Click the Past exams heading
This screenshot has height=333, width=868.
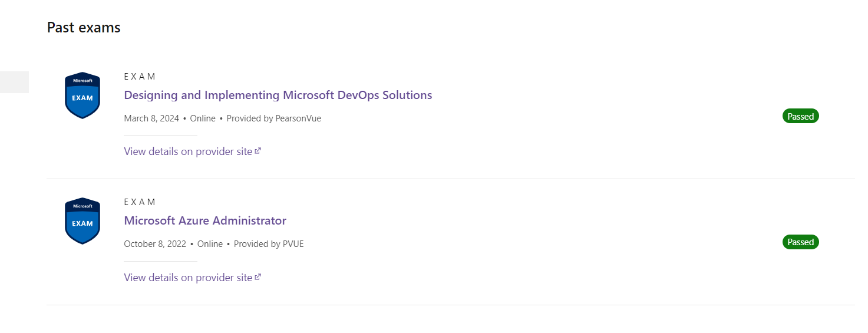pyautogui.click(x=84, y=27)
